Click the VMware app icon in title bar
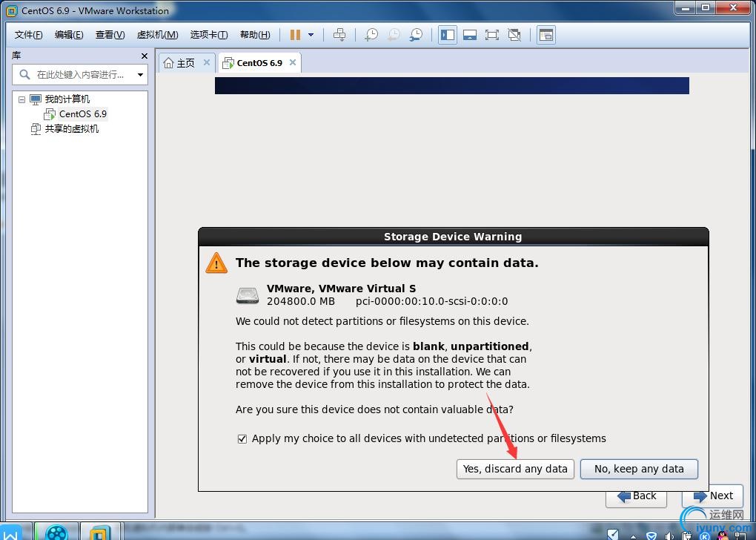The width and height of the screenshot is (756, 540). pyautogui.click(x=11, y=10)
